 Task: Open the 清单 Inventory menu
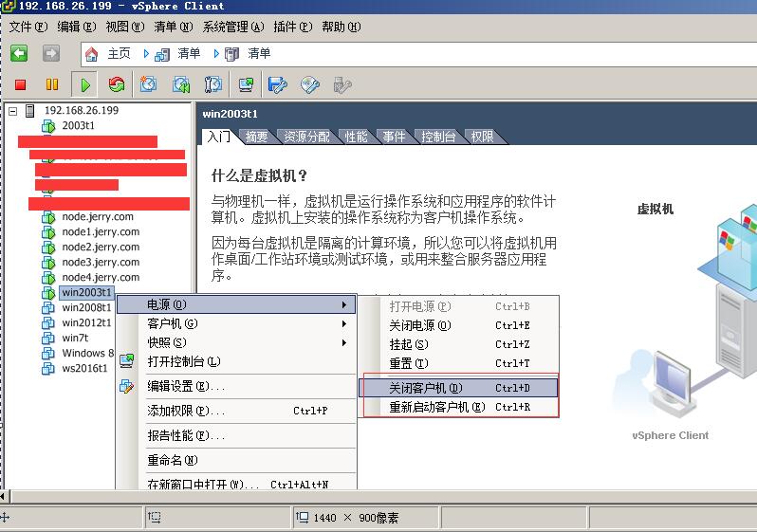[x=174, y=27]
